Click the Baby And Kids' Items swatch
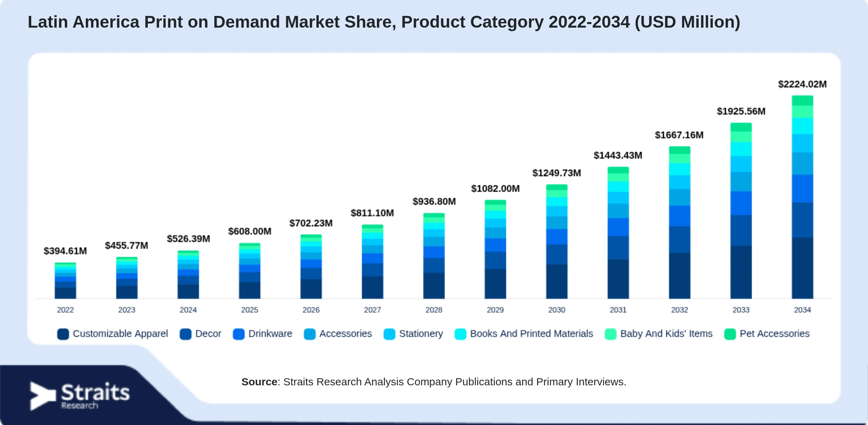The image size is (868, 425). 611,334
